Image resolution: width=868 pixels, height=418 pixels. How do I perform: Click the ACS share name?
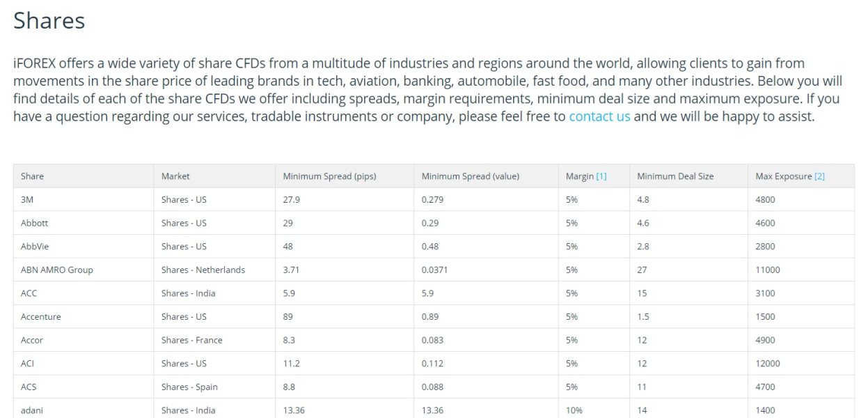point(29,387)
